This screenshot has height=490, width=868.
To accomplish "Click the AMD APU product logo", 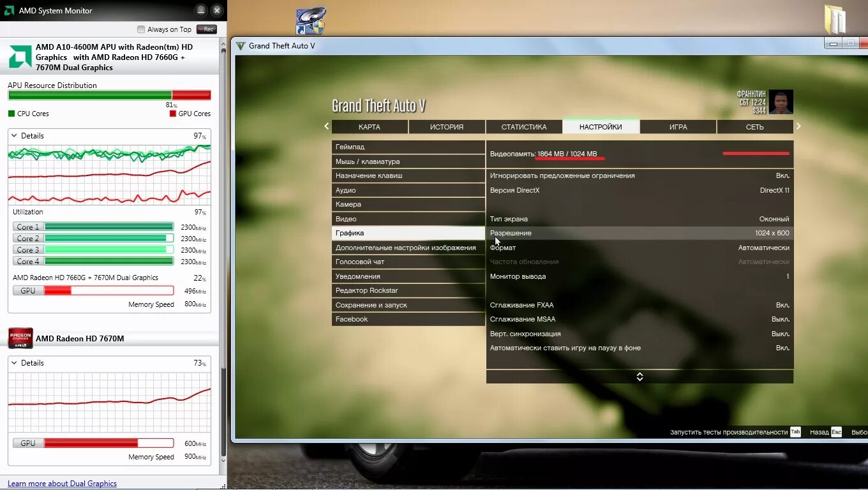I will 20,57.
